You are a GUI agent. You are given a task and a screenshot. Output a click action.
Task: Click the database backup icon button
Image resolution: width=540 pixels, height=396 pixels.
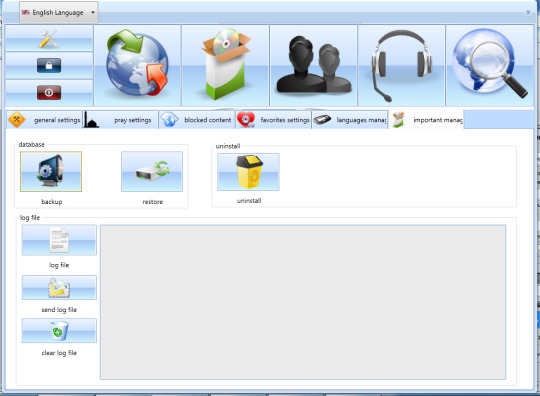51,171
